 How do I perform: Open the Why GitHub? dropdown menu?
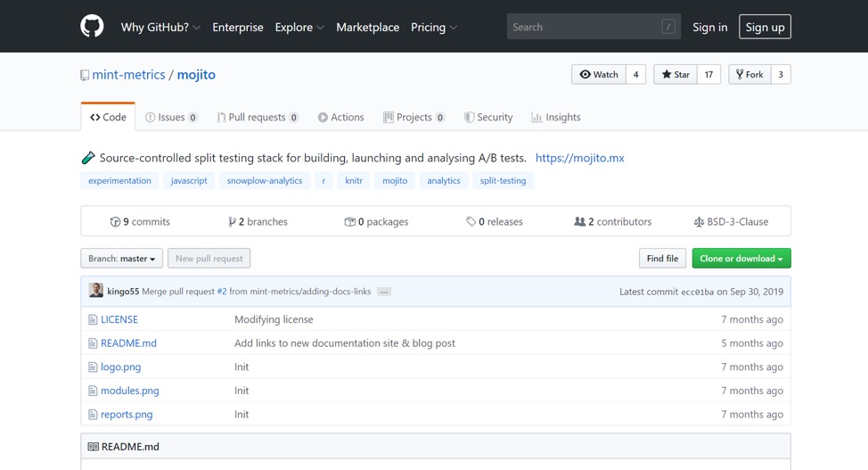(x=160, y=27)
